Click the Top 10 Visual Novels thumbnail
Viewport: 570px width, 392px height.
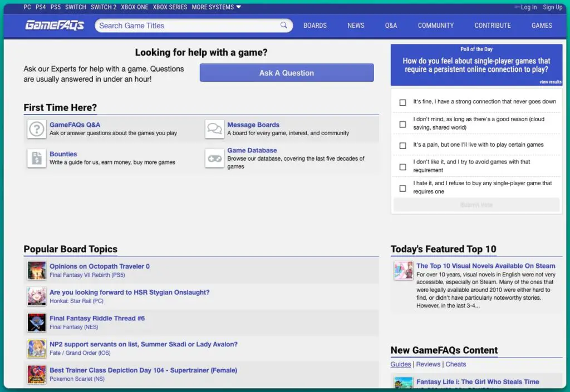tap(403, 271)
